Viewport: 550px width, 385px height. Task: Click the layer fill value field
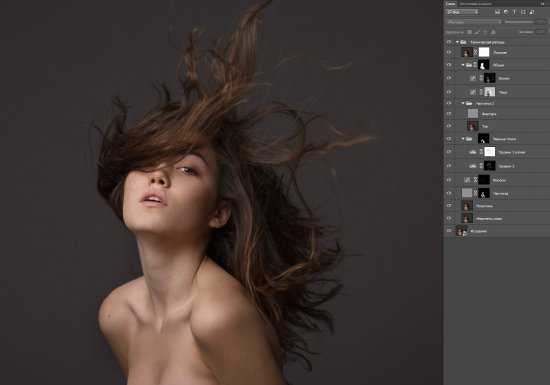pos(541,32)
